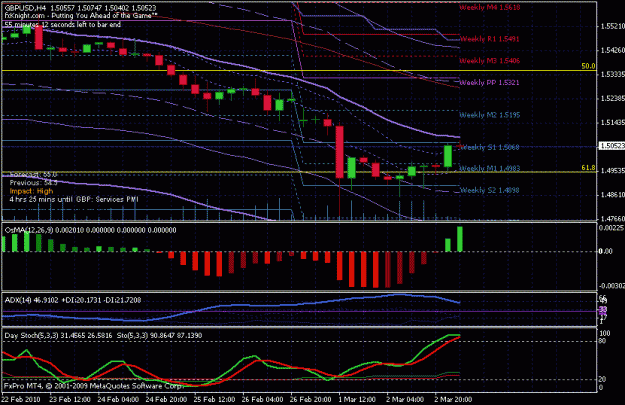Click the 1.47660 price scale value
Image resolution: width=625 pixels, height=405 pixels.
(x=612, y=218)
